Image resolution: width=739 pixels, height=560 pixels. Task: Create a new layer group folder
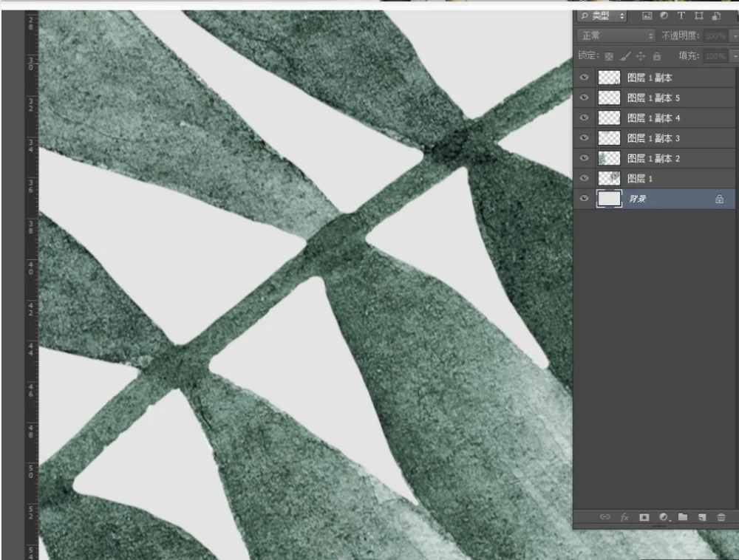point(682,516)
